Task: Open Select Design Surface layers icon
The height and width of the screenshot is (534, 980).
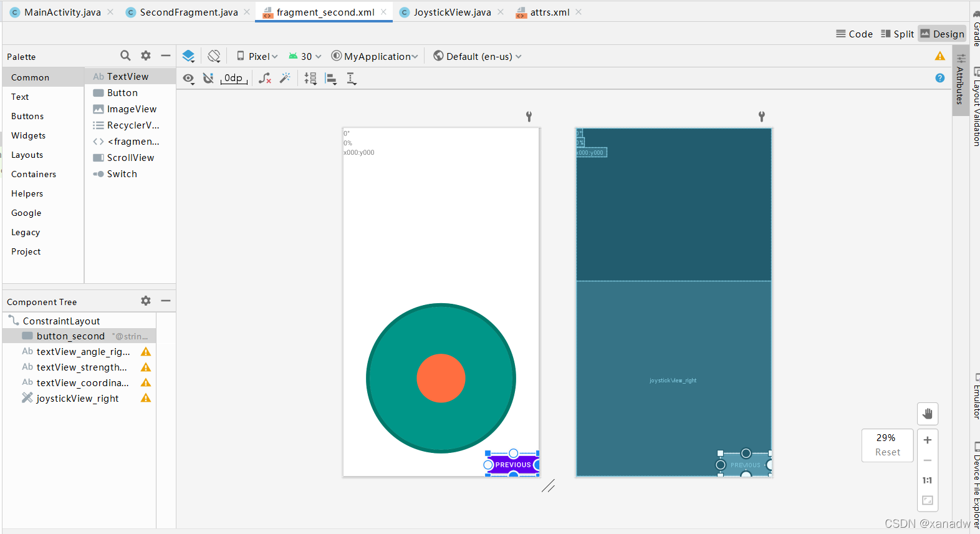Action: pos(188,56)
